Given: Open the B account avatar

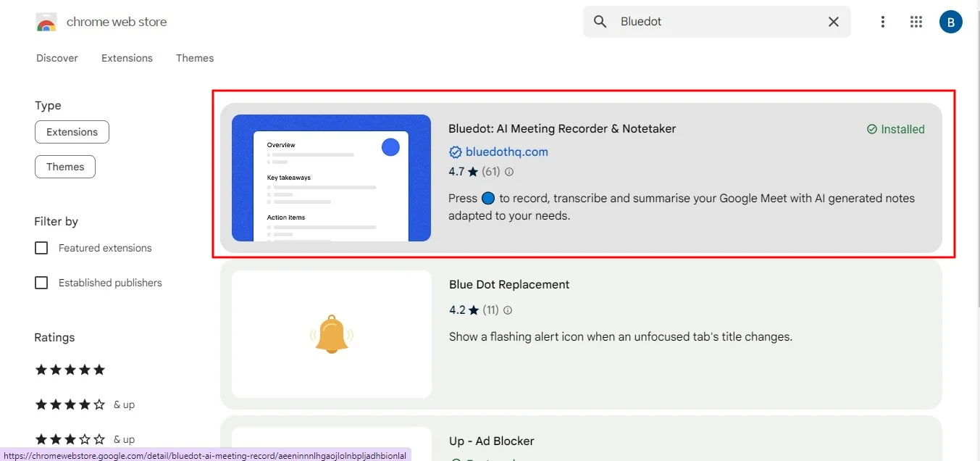Looking at the screenshot, I should [x=951, y=22].
